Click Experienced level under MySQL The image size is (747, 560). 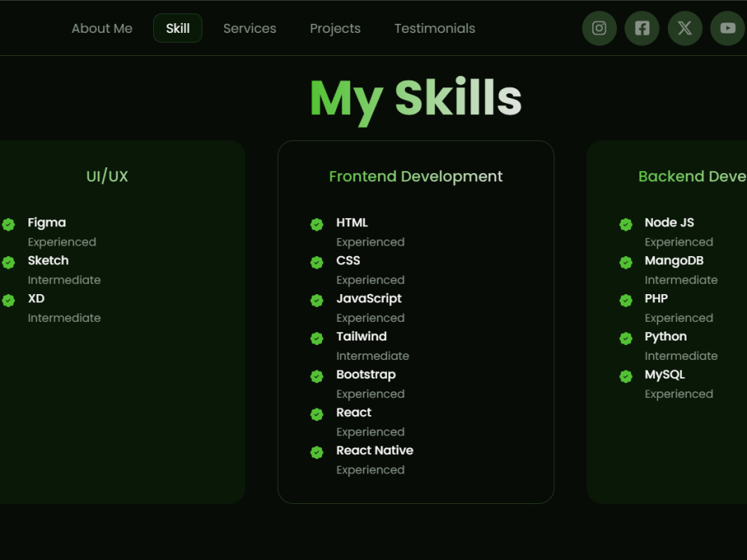pyautogui.click(x=679, y=394)
